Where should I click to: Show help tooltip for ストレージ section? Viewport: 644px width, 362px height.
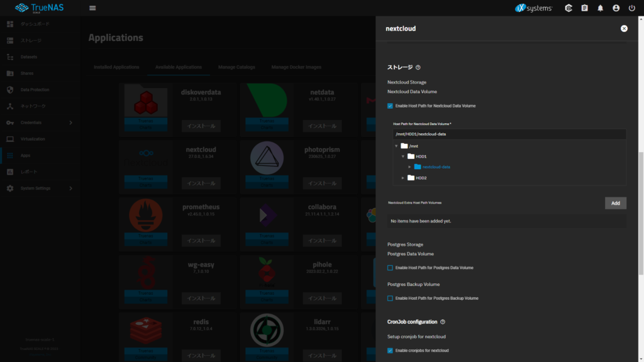pyautogui.click(x=418, y=67)
